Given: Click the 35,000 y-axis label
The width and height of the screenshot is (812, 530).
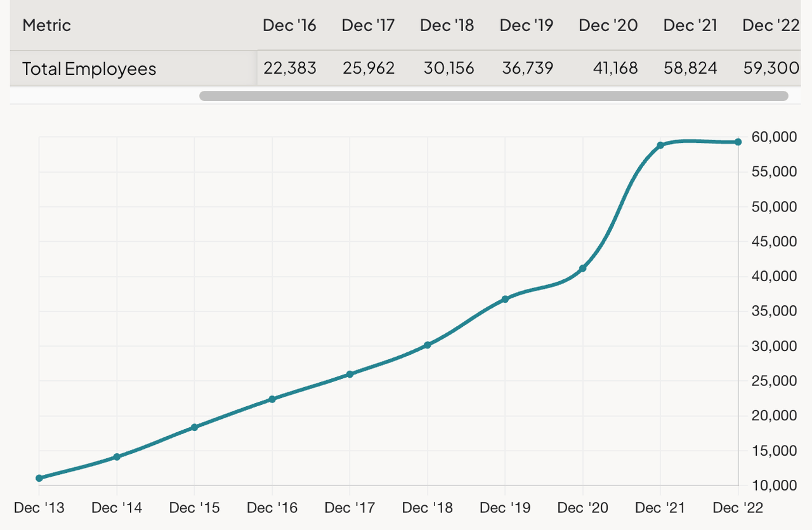Looking at the screenshot, I should pyautogui.click(x=774, y=311).
